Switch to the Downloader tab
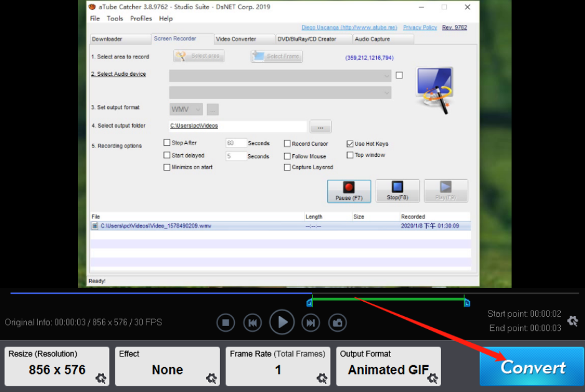 click(120, 39)
